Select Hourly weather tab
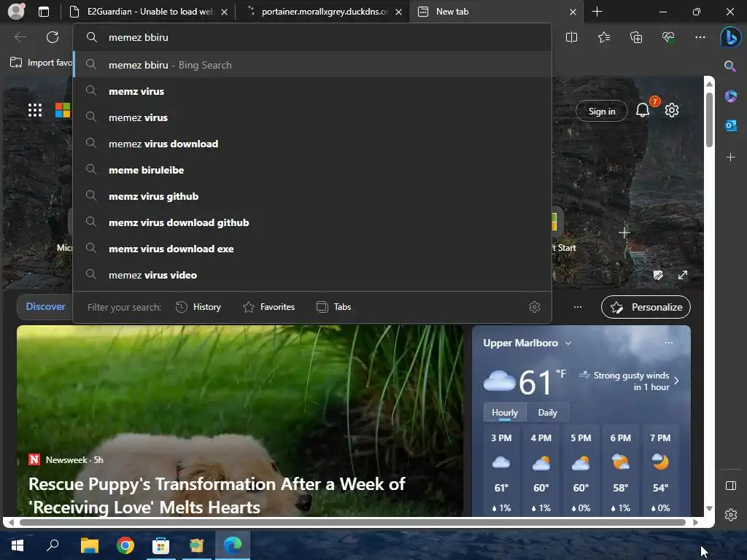Viewport: 747px width, 560px height. coord(505,413)
